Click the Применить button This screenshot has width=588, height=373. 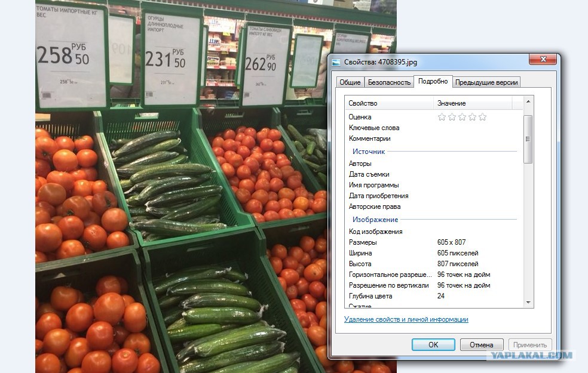(x=530, y=344)
